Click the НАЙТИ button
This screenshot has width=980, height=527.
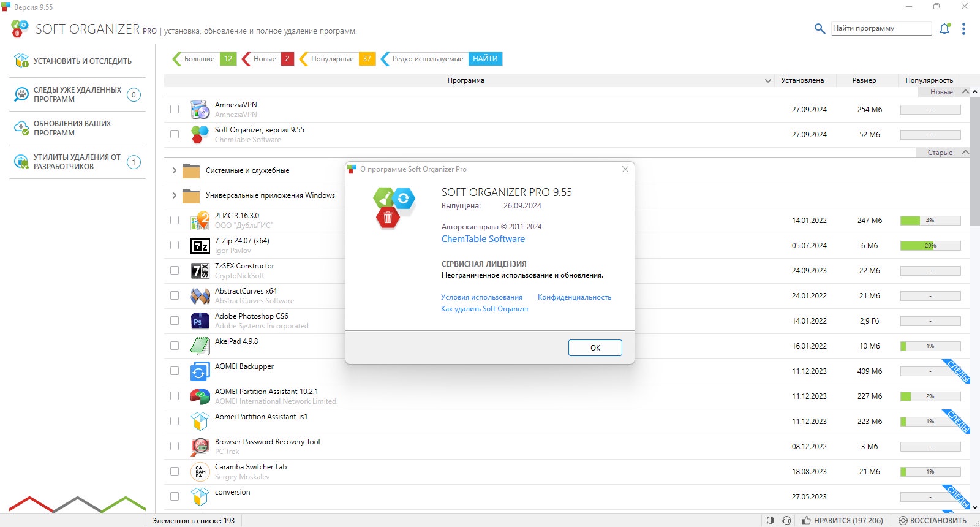[485, 59]
